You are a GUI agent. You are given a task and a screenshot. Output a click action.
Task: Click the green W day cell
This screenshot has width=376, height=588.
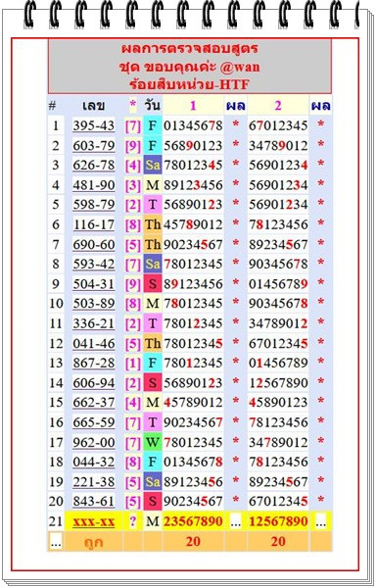click(153, 443)
